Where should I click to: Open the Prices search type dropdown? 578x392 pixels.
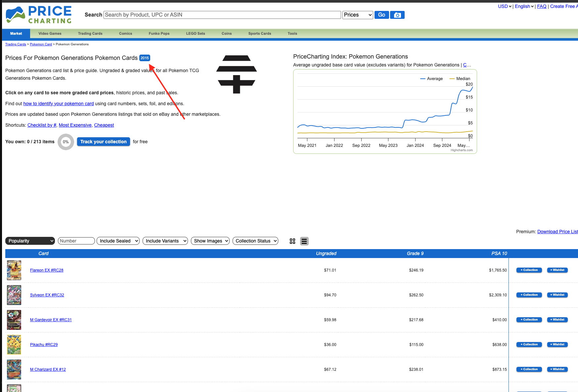tap(358, 15)
